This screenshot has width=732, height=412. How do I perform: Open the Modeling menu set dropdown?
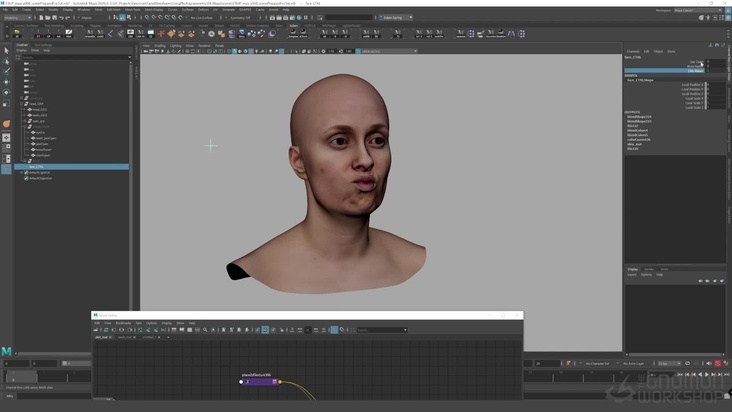[x=17, y=18]
